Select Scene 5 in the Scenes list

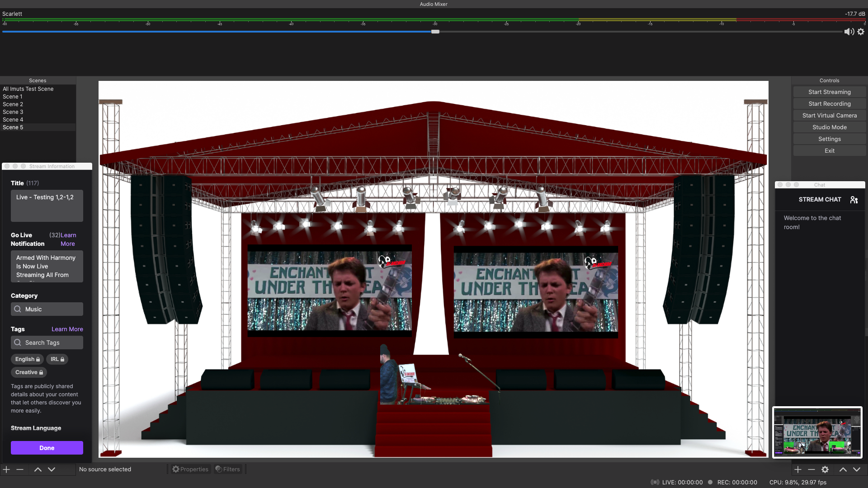[38, 127]
